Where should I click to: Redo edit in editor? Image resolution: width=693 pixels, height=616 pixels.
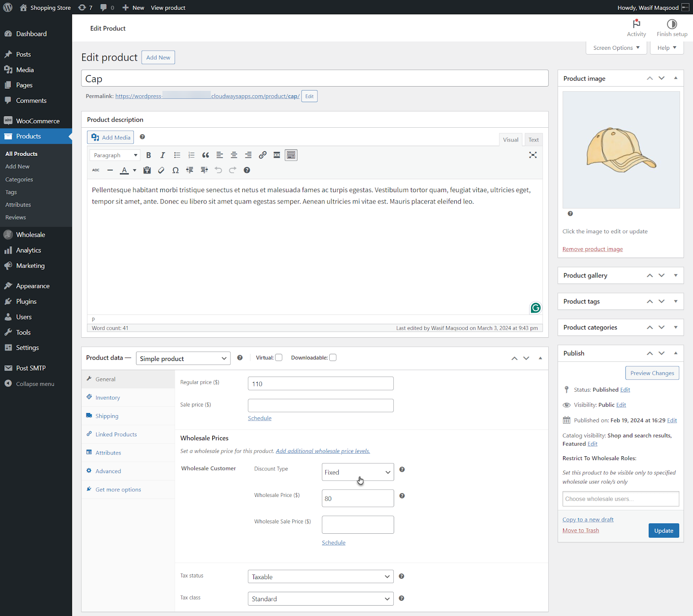233,170
